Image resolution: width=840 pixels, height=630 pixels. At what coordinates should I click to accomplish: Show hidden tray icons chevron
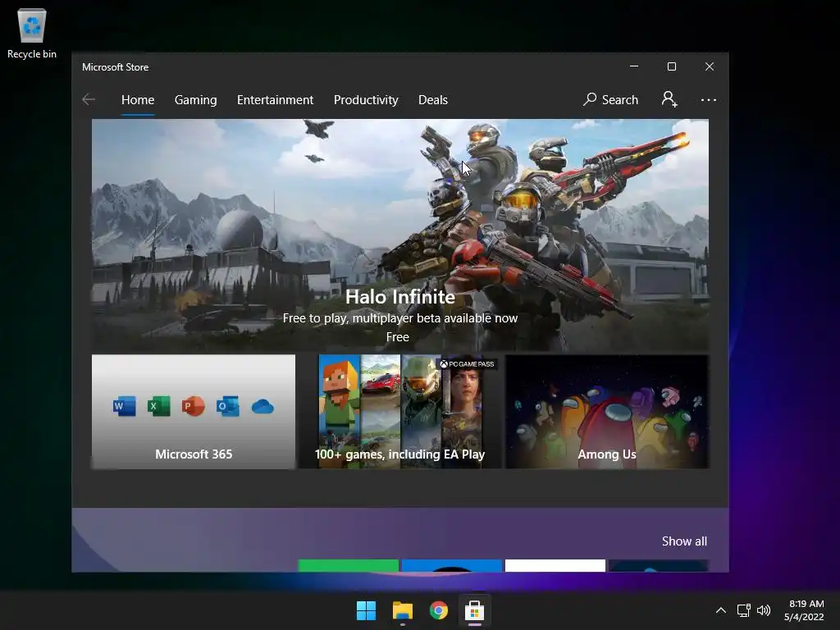click(x=721, y=610)
